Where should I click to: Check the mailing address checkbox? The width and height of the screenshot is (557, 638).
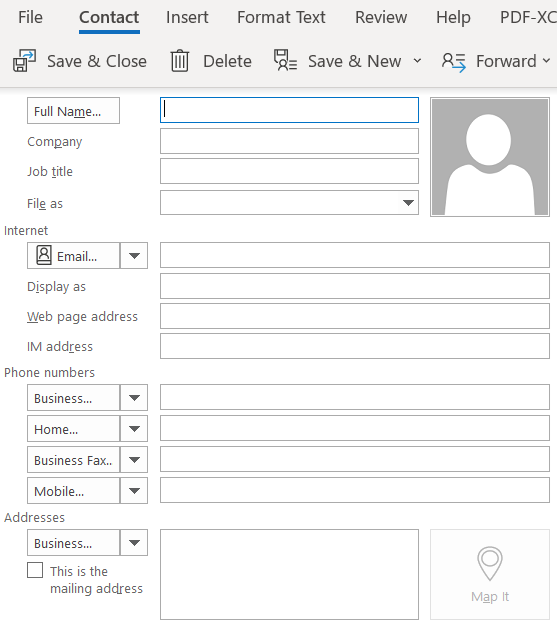click(x=35, y=570)
